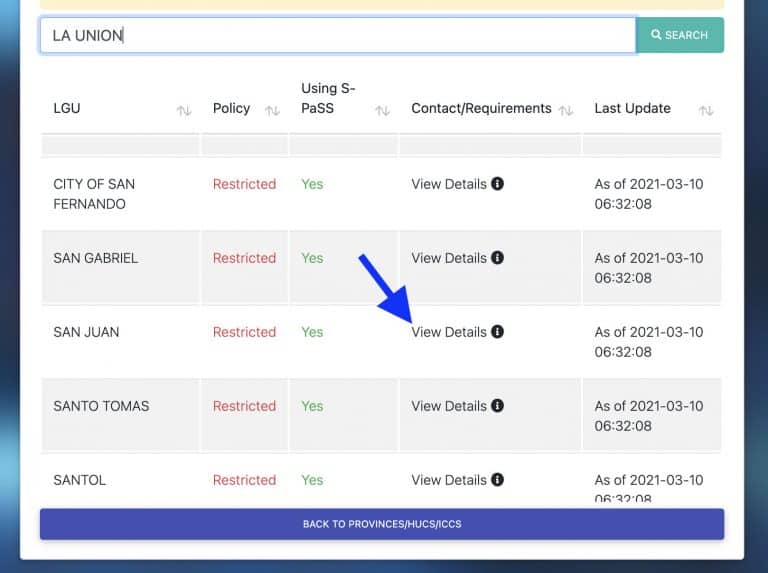Viewport: 768px width, 573px height.
Task: Select the SAN JUAN LGU name cell
Action: tap(86, 332)
